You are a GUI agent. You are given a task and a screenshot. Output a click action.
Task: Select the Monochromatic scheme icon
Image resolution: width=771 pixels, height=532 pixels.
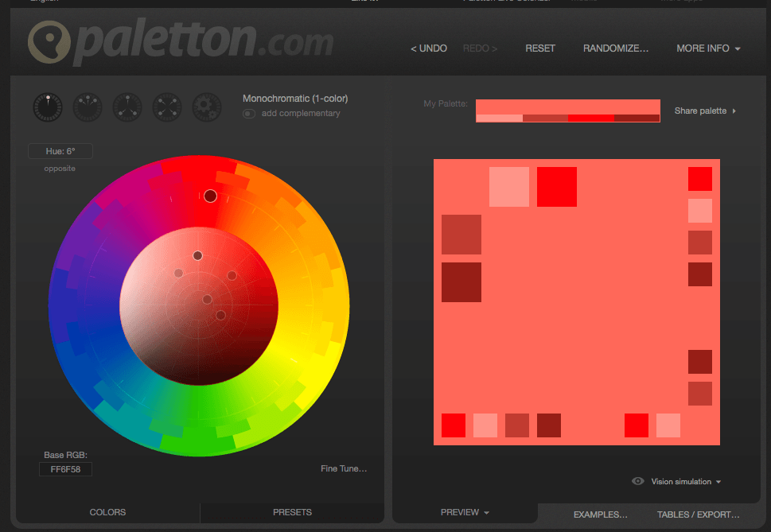tap(47, 107)
